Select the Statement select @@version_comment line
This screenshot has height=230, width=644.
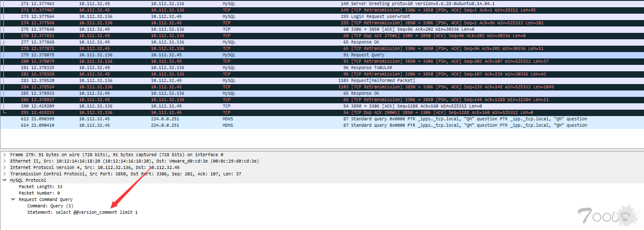83,212
